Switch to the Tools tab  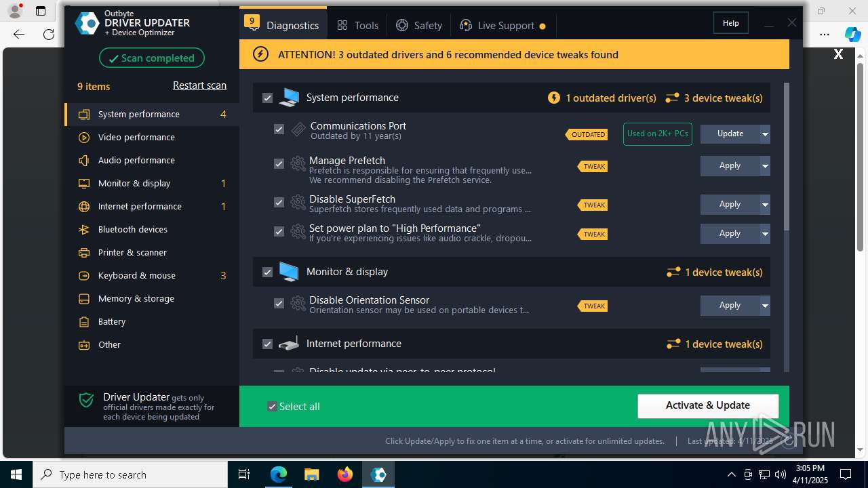(357, 25)
